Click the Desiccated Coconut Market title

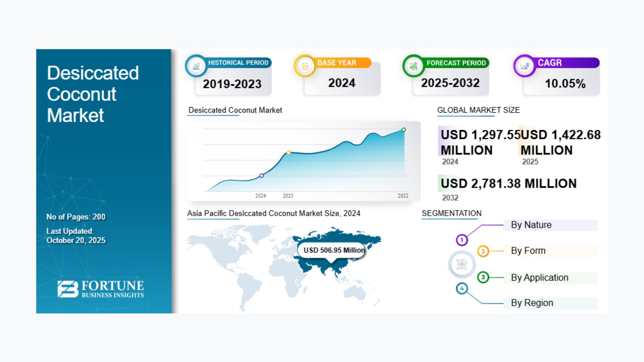[93, 94]
